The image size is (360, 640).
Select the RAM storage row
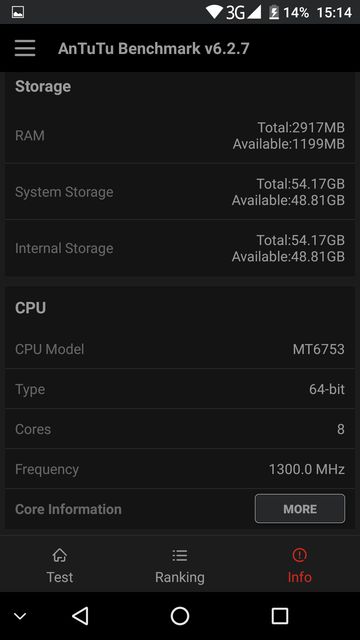click(x=180, y=136)
